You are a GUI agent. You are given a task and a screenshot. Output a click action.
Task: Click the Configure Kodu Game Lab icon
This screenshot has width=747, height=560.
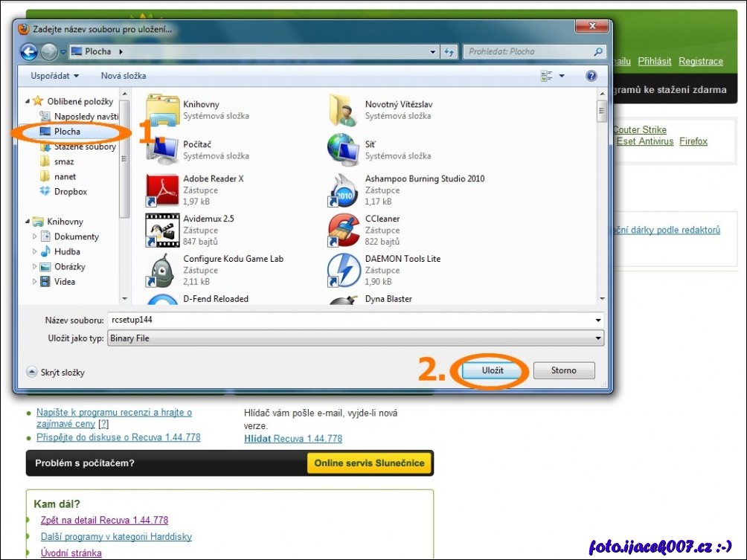(x=161, y=271)
